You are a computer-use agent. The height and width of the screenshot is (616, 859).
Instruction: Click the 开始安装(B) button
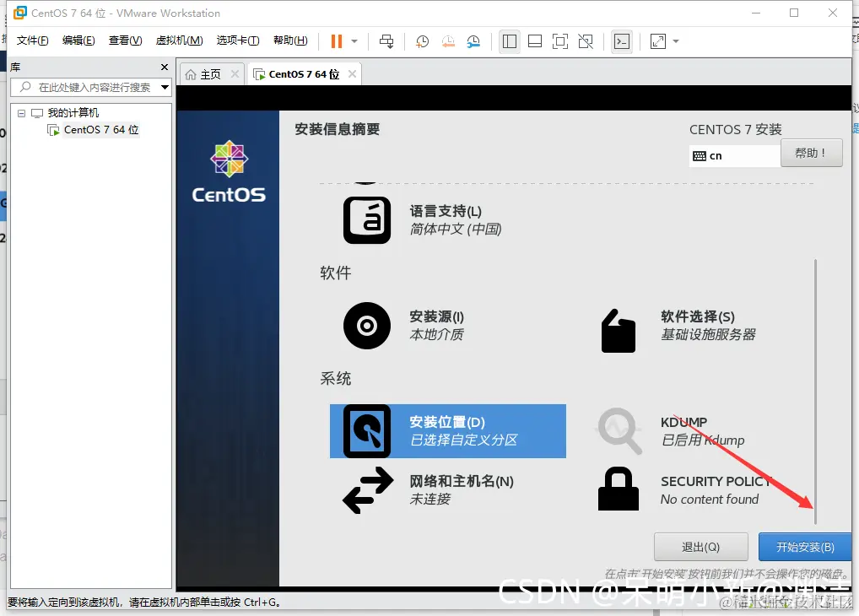pos(805,547)
